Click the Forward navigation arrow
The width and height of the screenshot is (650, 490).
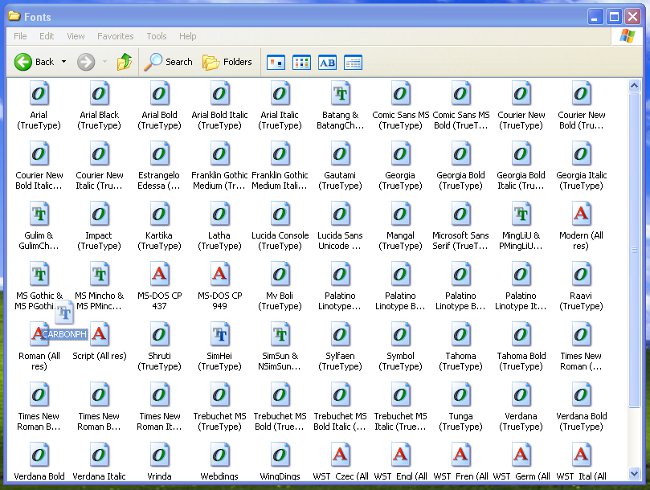86,62
